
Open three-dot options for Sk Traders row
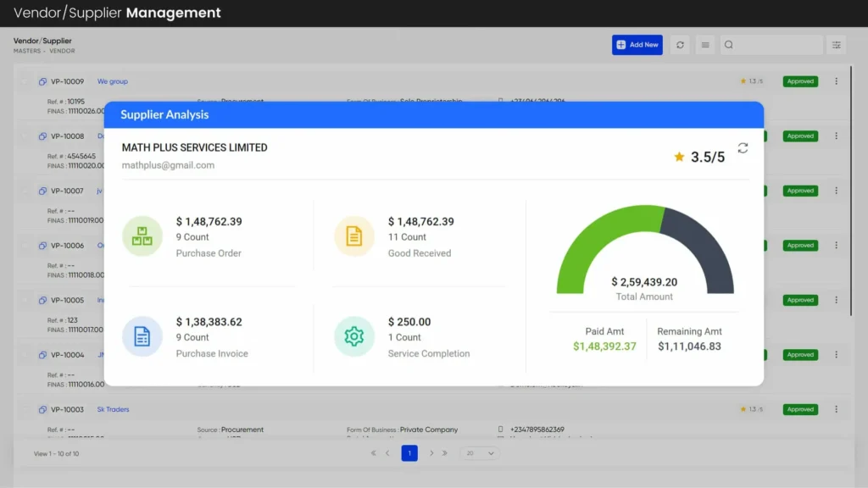[836, 409]
